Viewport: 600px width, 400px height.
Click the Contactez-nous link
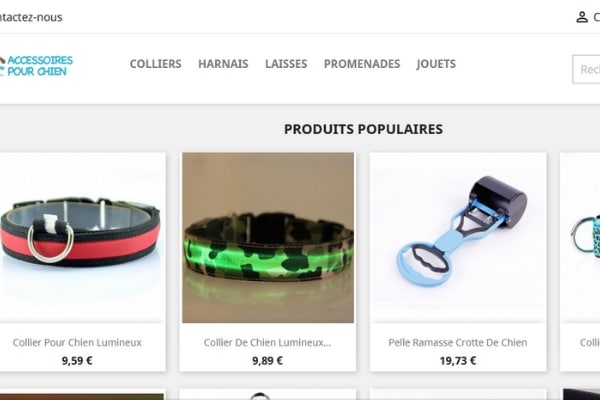coord(31,17)
